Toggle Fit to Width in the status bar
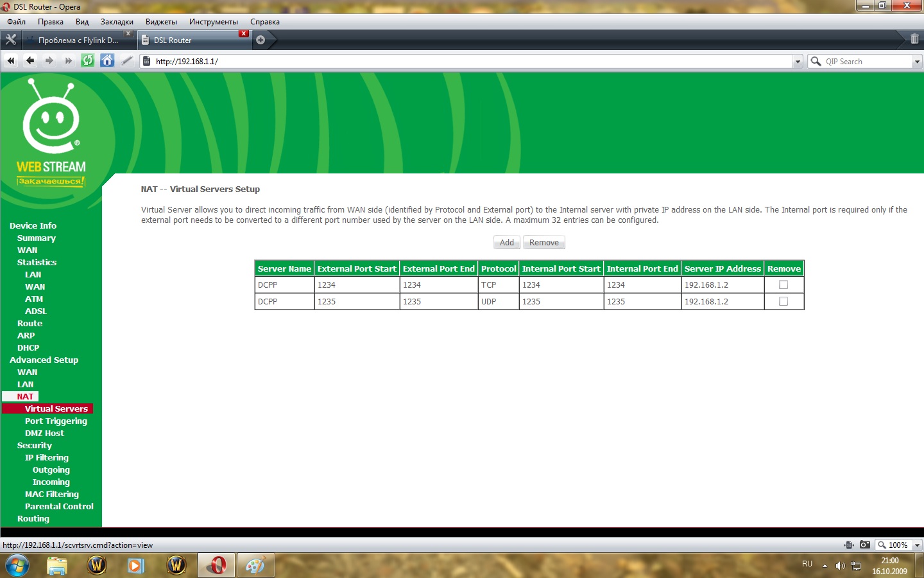The width and height of the screenshot is (924, 578). click(x=849, y=545)
